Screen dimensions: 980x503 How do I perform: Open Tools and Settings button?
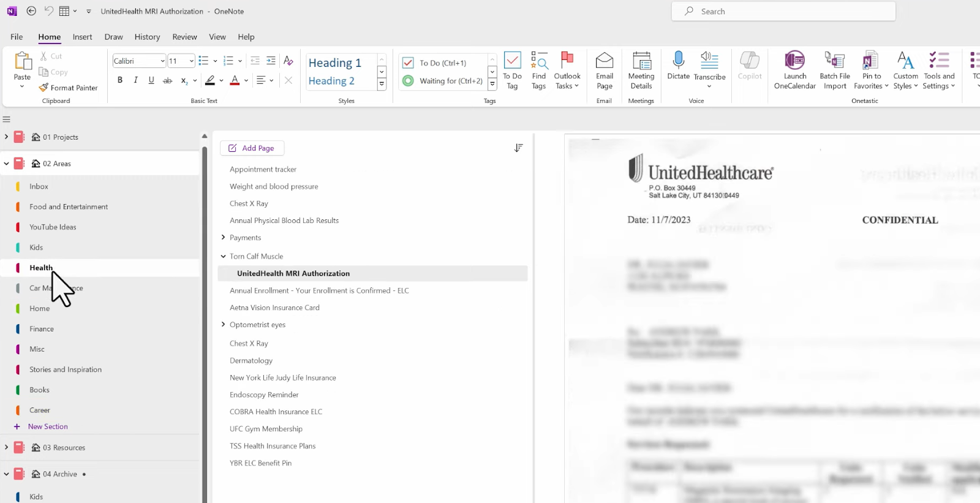pyautogui.click(x=939, y=71)
